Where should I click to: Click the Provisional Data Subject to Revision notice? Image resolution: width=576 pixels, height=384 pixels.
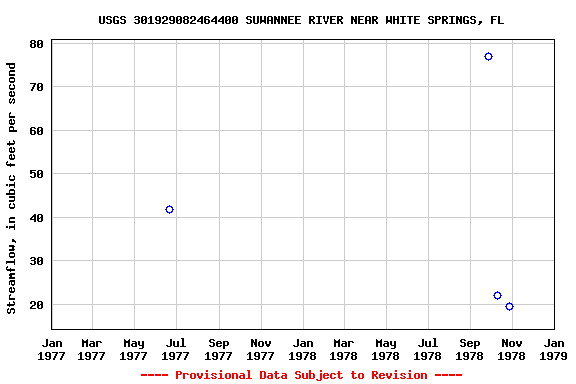(301, 375)
